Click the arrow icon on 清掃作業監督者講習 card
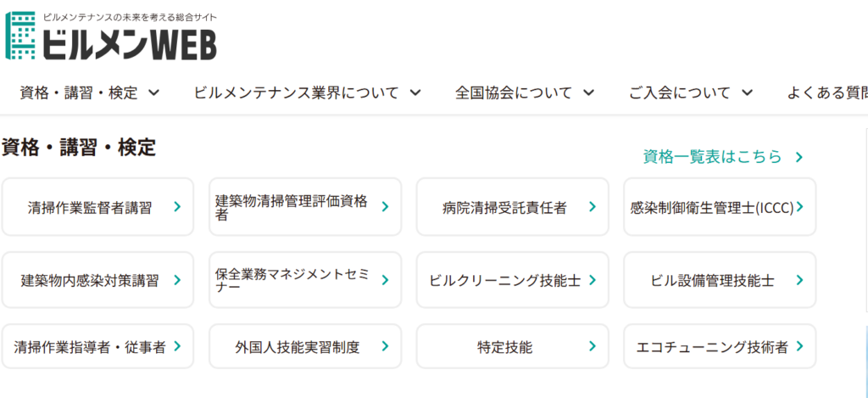Image resolution: width=868 pixels, height=398 pixels. click(x=177, y=206)
